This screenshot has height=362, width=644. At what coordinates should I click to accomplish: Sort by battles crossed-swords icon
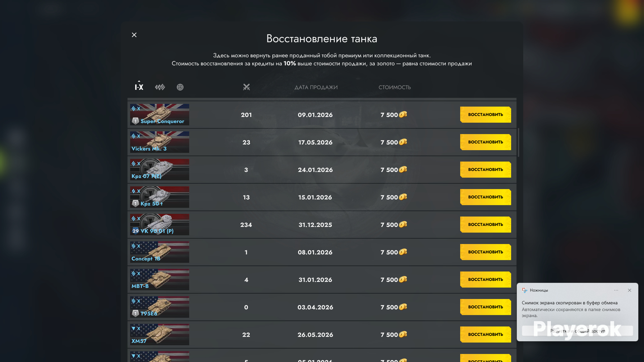click(246, 87)
